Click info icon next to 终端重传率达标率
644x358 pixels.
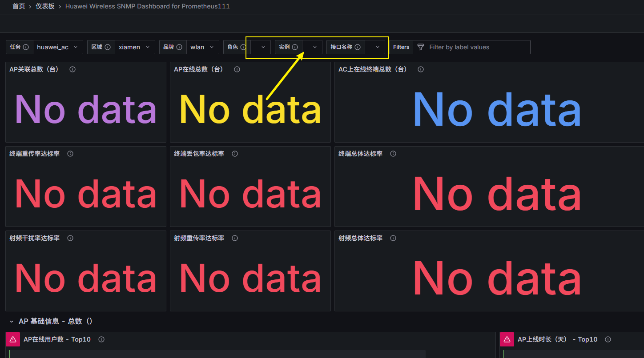[70, 154]
